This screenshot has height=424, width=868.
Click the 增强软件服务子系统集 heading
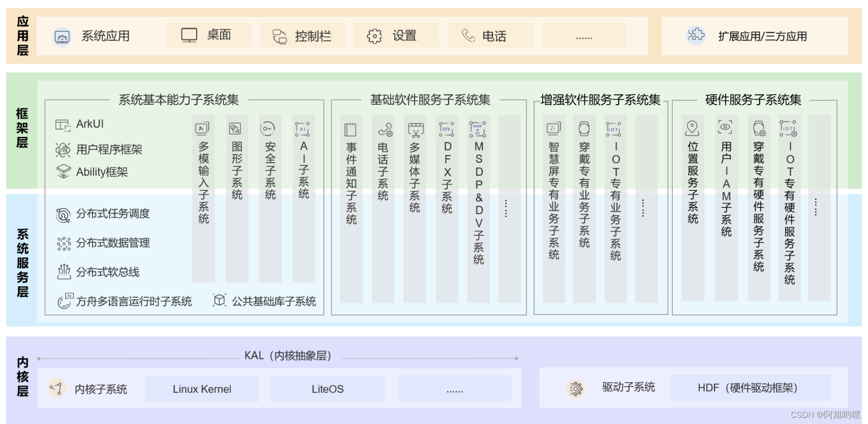tap(600, 100)
